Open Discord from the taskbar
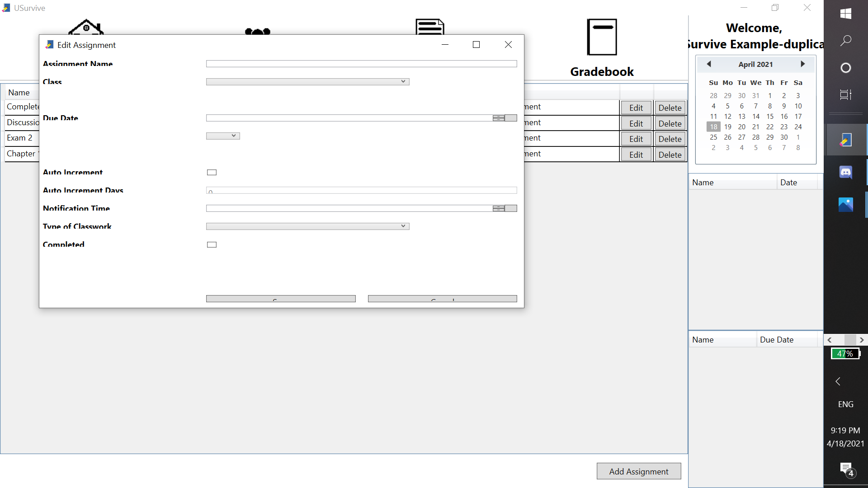 [x=846, y=172]
